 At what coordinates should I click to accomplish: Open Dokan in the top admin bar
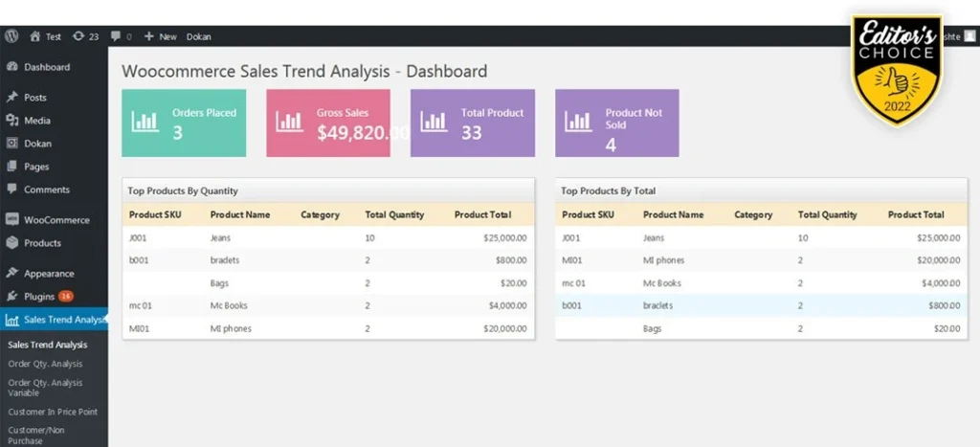point(199,36)
